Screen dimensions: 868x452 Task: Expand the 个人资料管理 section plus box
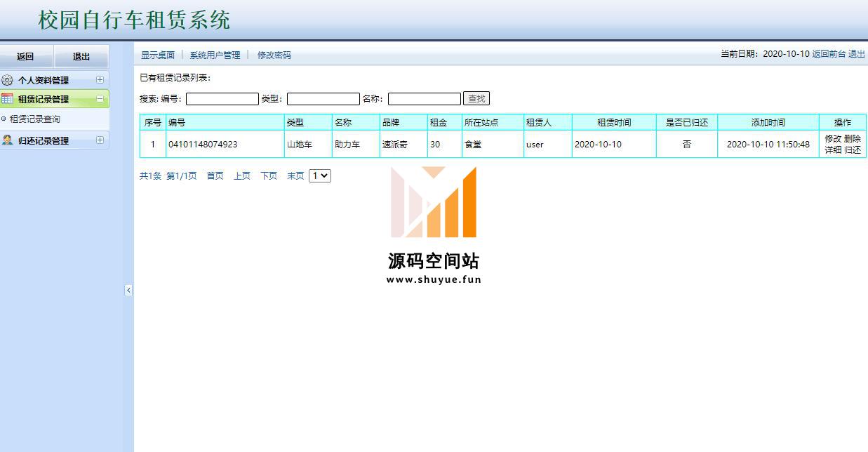pos(100,80)
